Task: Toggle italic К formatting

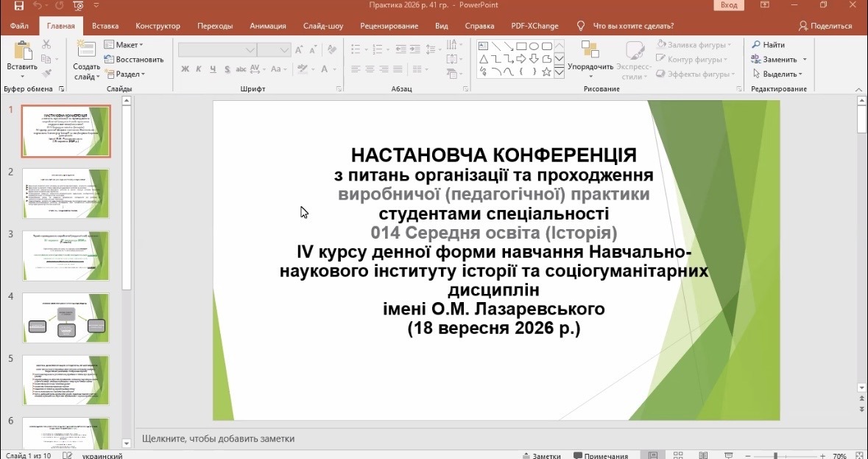Action: 200,69
